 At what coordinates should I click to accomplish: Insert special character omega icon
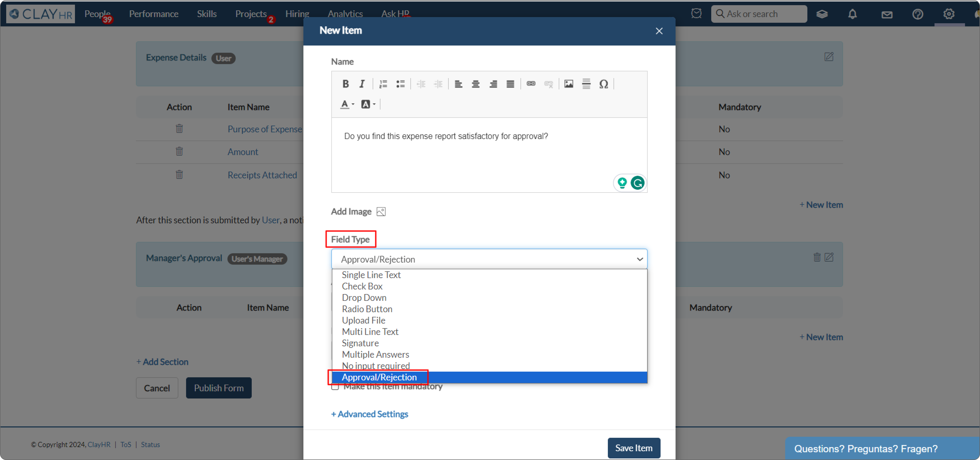603,84
